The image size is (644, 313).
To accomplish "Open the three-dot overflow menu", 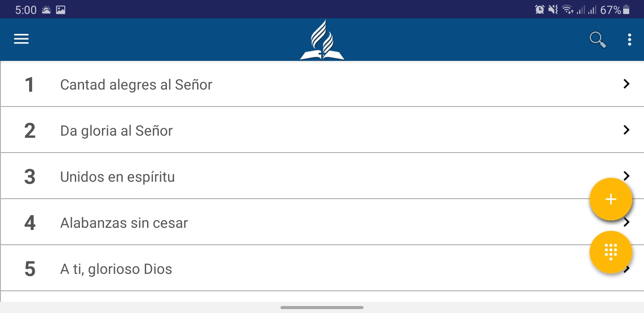I will (629, 40).
